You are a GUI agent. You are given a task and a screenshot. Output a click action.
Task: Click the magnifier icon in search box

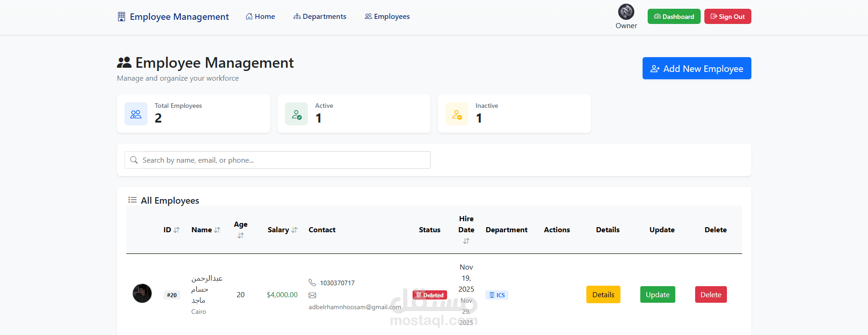[x=134, y=160]
